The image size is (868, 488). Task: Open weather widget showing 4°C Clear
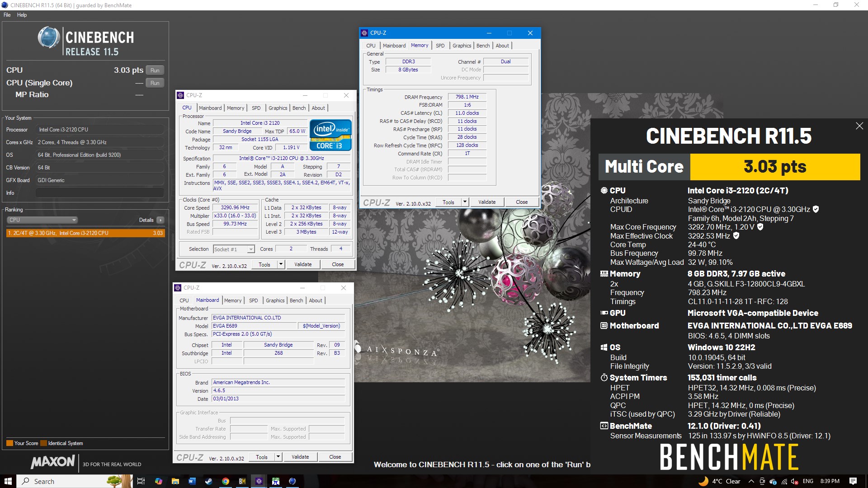(x=719, y=481)
